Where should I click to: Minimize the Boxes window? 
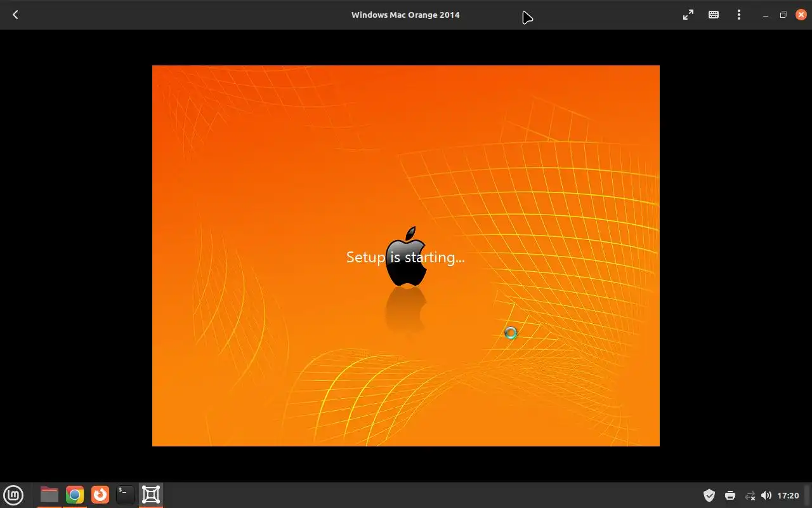click(x=766, y=15)
